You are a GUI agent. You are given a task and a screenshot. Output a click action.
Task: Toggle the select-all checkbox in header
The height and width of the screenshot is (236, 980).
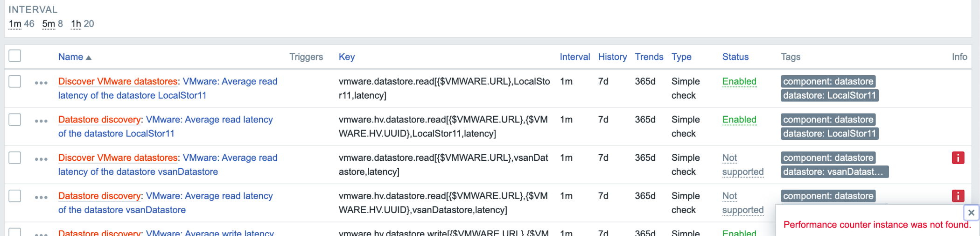click(x=15, y=56)
